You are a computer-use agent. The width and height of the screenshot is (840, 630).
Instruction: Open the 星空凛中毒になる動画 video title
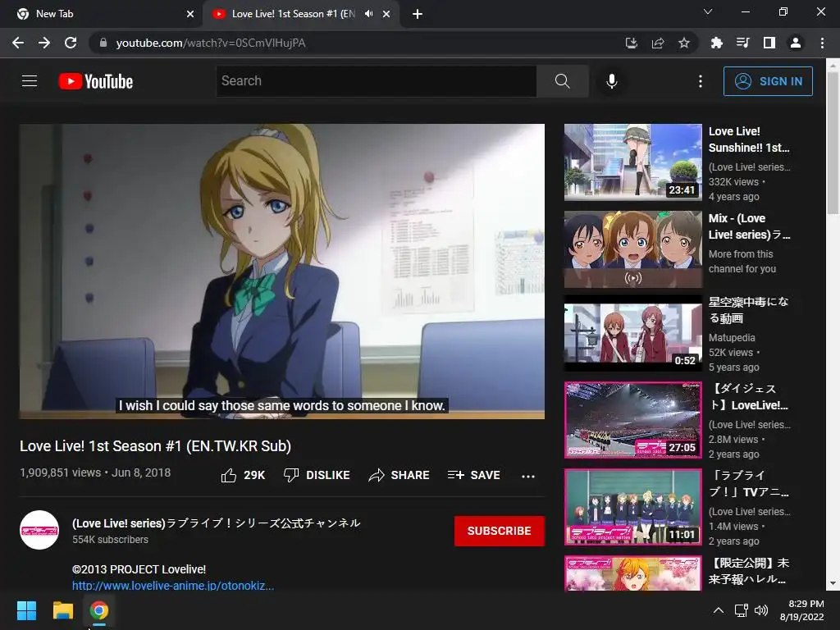coord(748,309)
